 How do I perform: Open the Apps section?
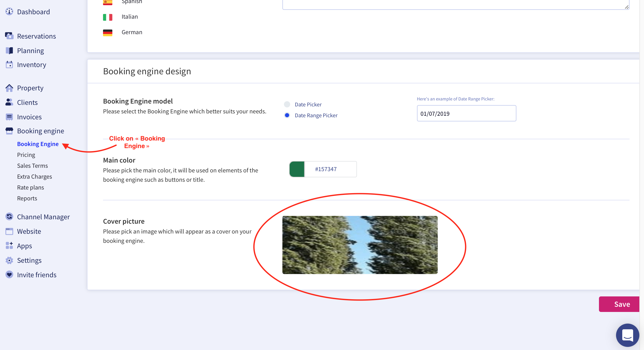tap(25, 246)
